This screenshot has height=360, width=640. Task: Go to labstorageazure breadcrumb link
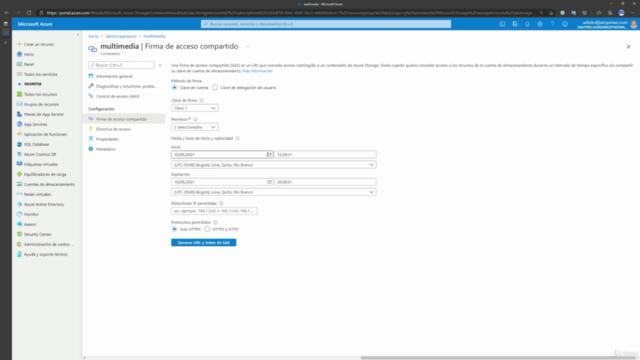coord(121,36)
